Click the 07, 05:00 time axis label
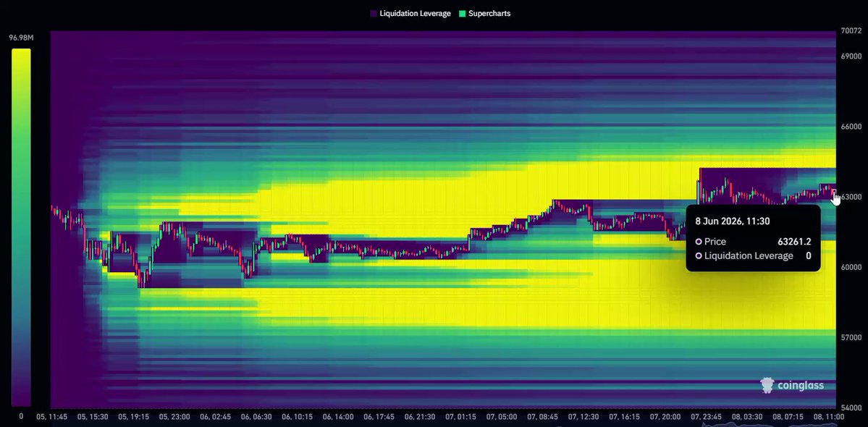This screenshot has width=868, height=427. click(x=501, y=416)
